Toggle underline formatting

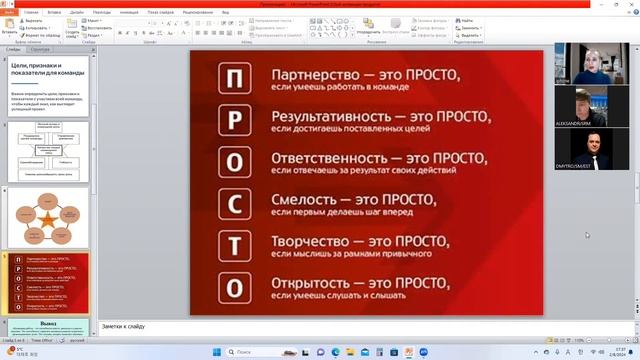[136, 33]
